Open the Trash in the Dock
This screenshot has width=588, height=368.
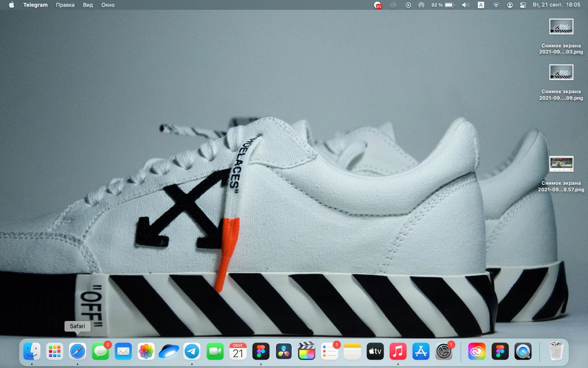[556, 352]
